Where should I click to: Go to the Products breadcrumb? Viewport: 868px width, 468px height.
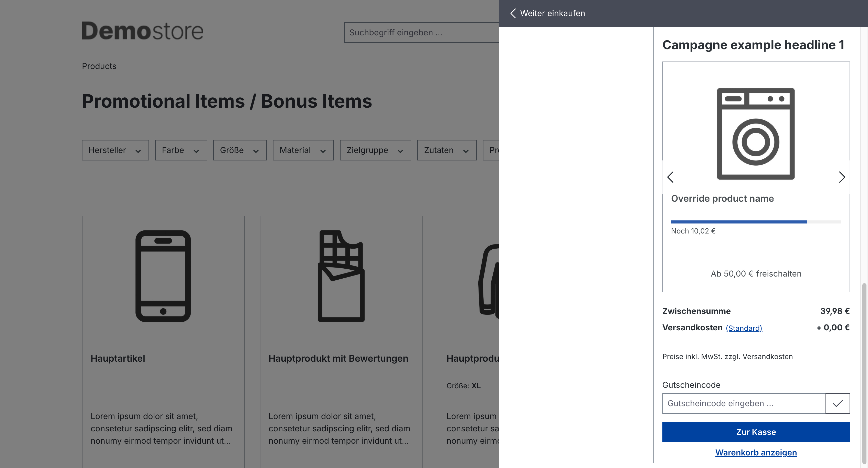pos(99,66)
